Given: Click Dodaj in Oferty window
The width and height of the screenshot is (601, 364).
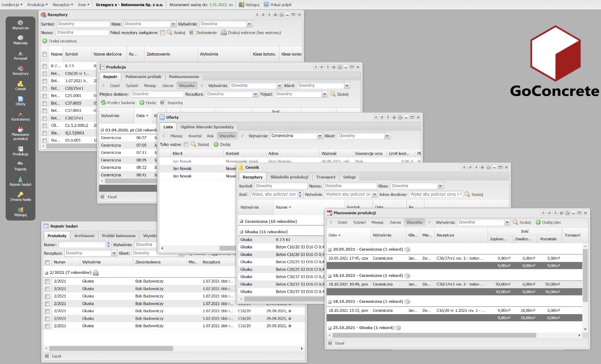Looking at the screenshot, I should click(222, 144).
